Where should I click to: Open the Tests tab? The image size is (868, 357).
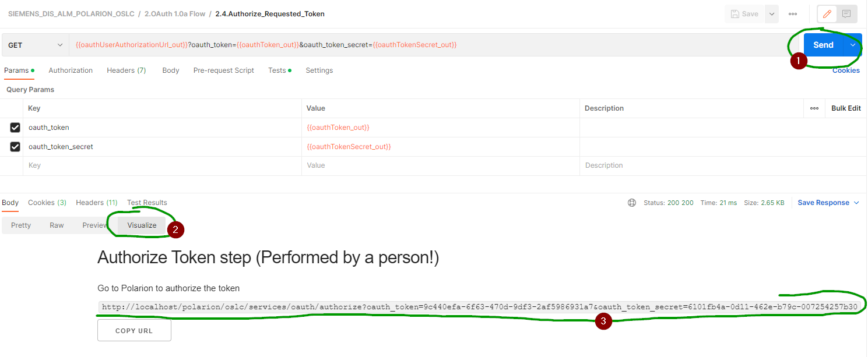tap(276, 70)
